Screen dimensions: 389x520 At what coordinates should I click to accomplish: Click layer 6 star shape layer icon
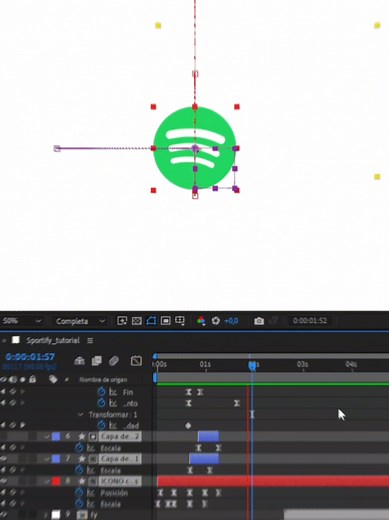(x=82, y=436)
